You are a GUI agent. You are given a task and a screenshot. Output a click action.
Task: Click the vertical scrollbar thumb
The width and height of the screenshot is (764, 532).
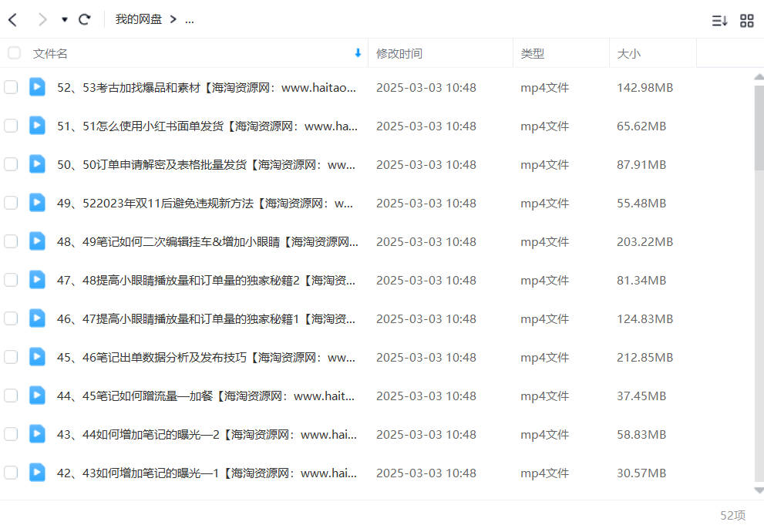[x=759, y=128]
